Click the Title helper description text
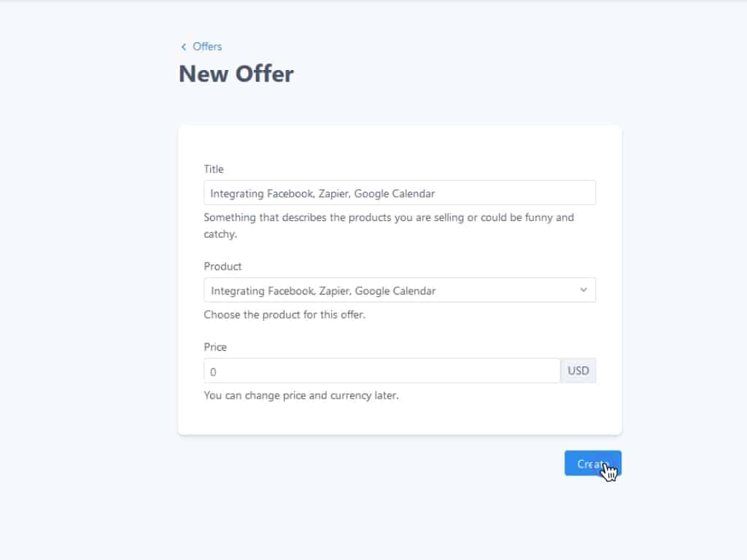This screenshot has height=560, width=747. (388, 218)
